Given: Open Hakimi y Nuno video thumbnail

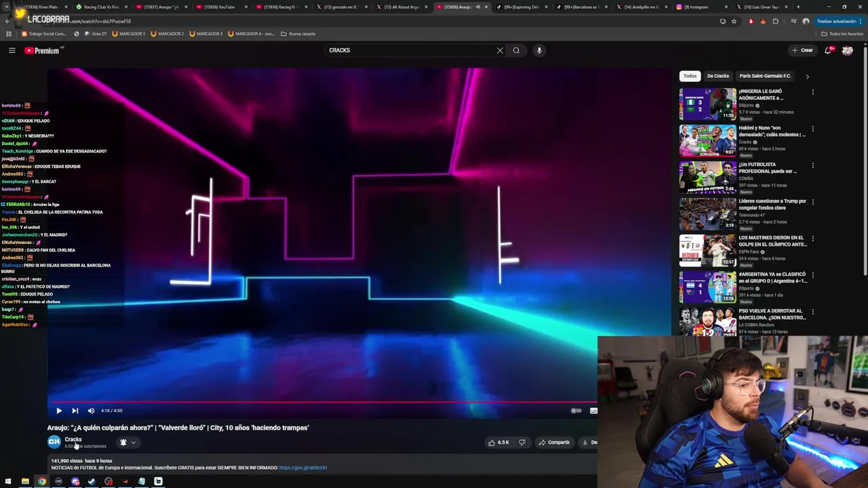Looking at the screenshot, I should point(707,140).
